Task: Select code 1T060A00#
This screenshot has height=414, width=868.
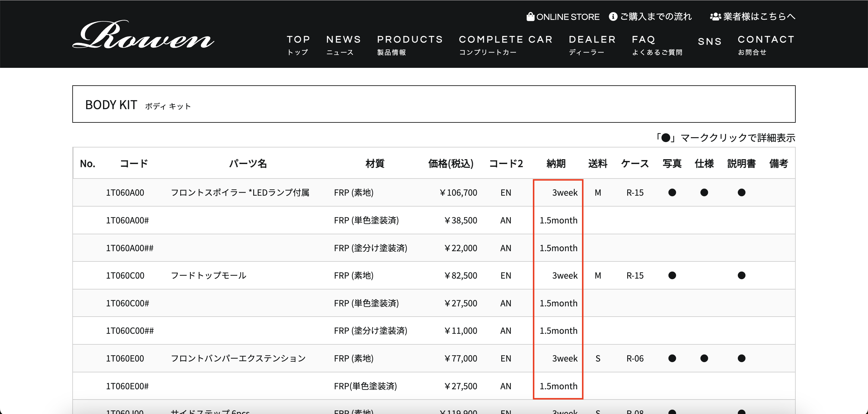Action: click(x=127, y=220)
